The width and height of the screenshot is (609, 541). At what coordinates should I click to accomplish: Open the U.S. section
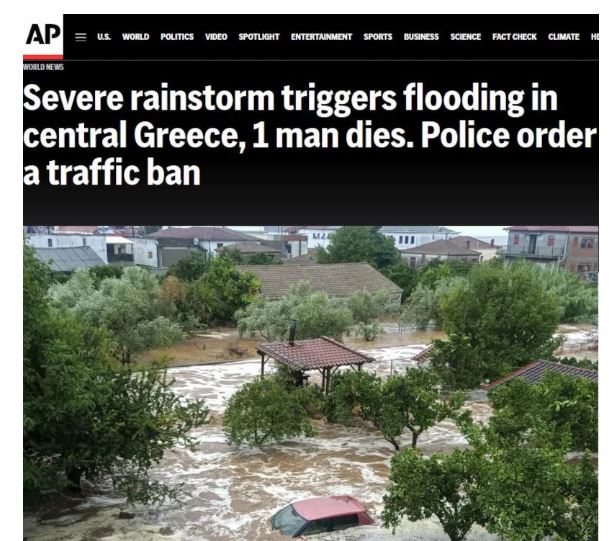[x=104, y=37]
